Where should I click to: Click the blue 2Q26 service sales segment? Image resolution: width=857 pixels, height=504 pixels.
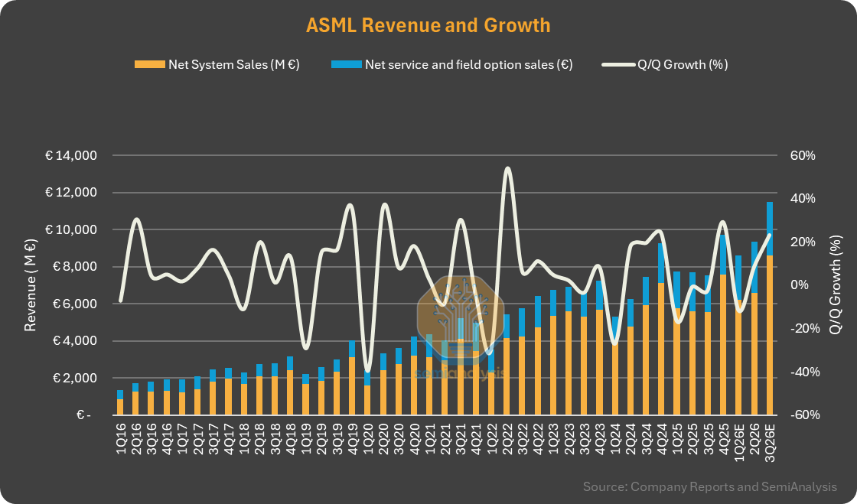point(754,268)
